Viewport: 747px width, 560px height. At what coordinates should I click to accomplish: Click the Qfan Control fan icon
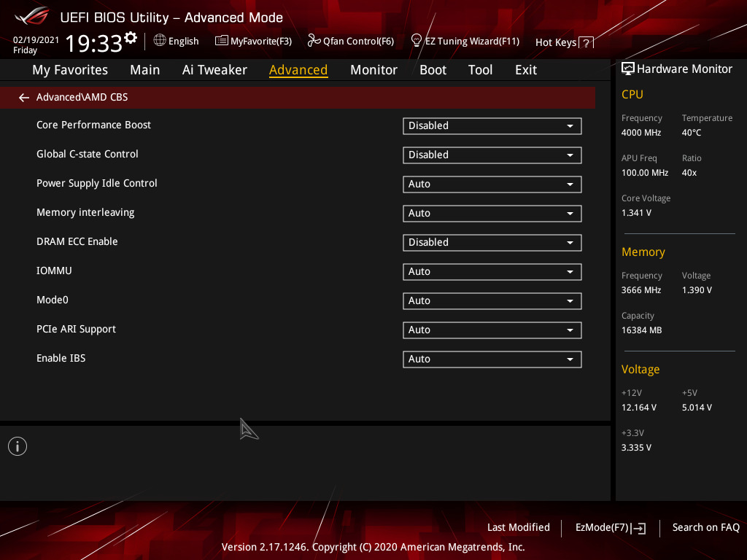[314, 41]
